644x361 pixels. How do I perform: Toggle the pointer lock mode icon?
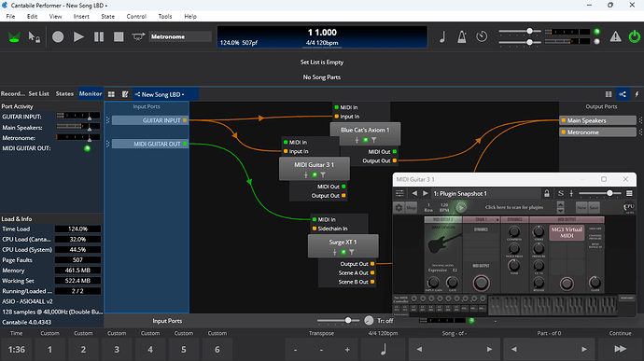coord(35,37)
